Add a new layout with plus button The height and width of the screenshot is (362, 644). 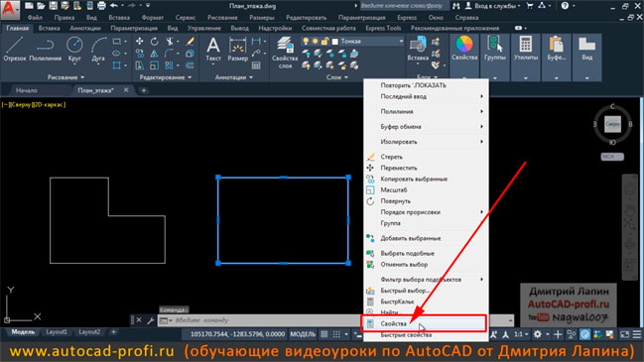tap(114, 332)
